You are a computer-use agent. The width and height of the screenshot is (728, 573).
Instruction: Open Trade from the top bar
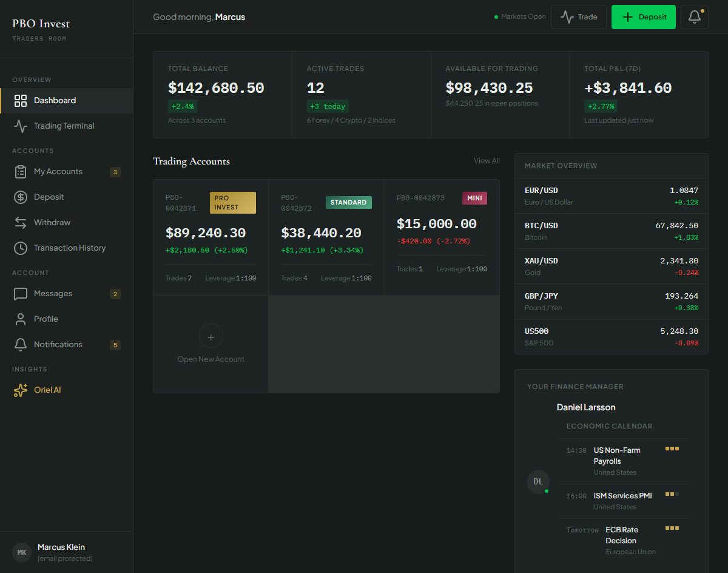click(578, 16)
